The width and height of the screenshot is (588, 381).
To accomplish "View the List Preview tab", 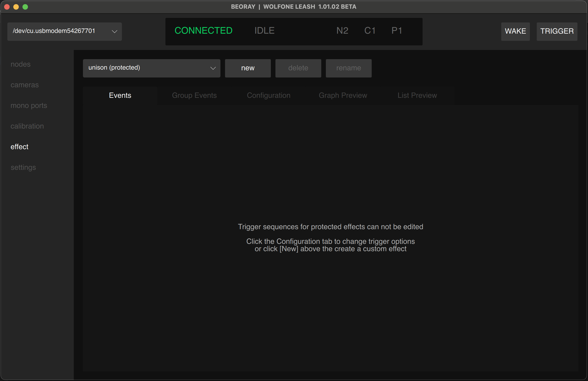I will [417, 95].
